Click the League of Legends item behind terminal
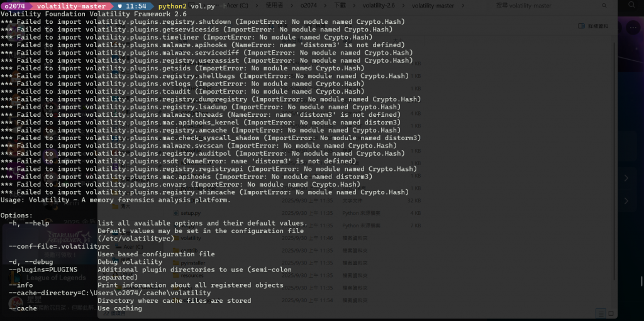644x321 pixels. pyautogui.click(x=56, y=278)
